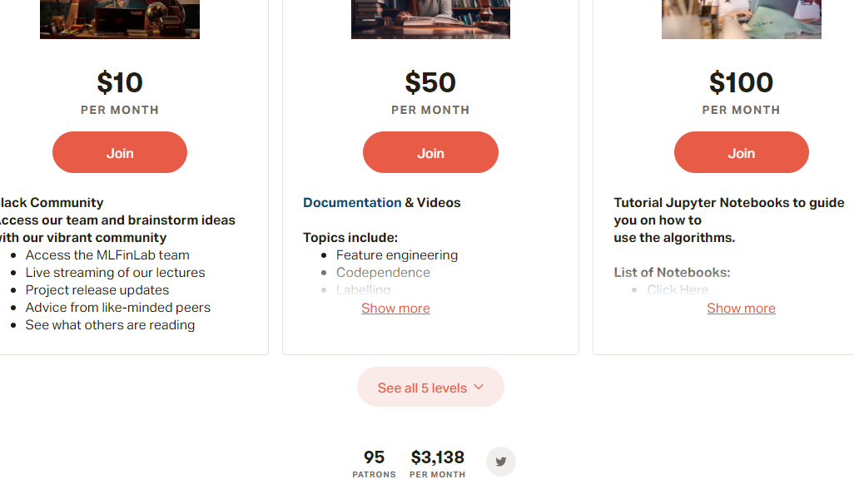Click the Feature engineering topic item
Viewport: 854px width, 504px height.
pos(396,255)
